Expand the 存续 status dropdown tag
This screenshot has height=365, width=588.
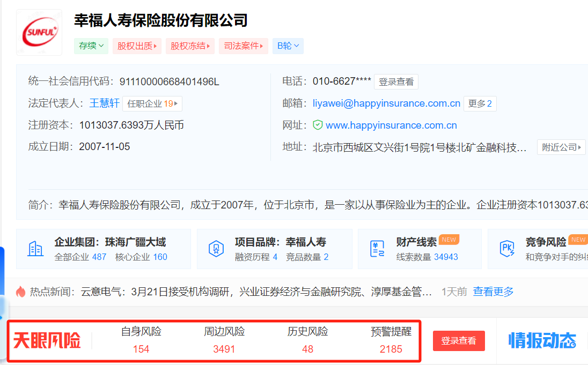coord(91,46)
